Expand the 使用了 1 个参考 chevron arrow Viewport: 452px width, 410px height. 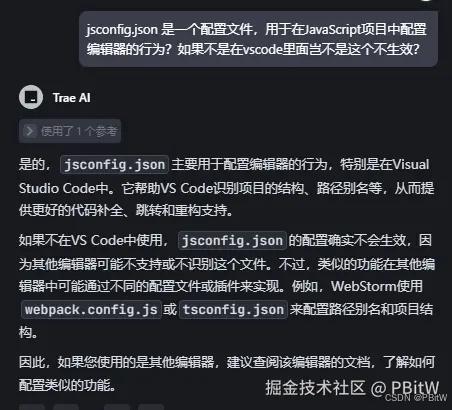30,131
